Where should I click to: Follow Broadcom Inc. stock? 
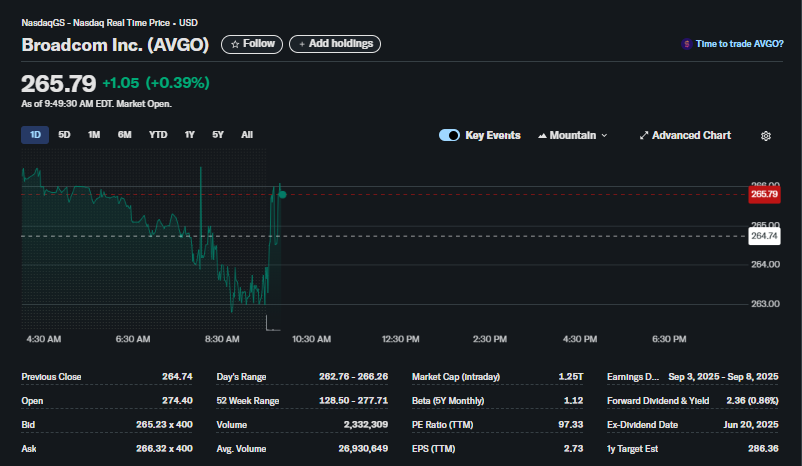click(252, 44)
